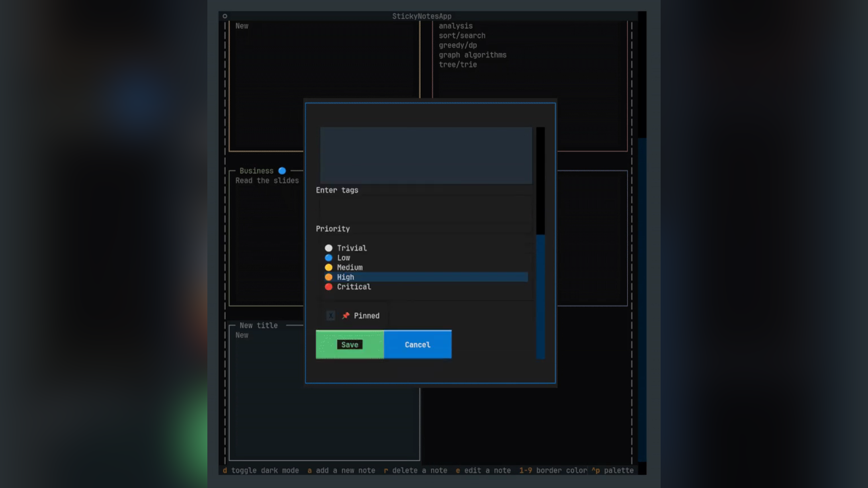Click the white Trivial priority dot
Screen dimensions: 868x488
[329, 248]
